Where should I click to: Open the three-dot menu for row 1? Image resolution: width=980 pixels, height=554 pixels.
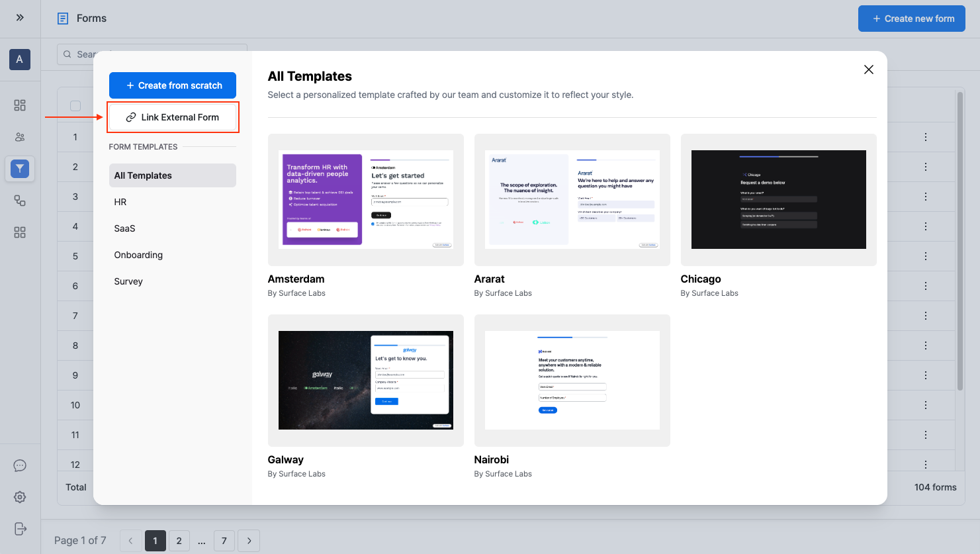tap(925, 137)
